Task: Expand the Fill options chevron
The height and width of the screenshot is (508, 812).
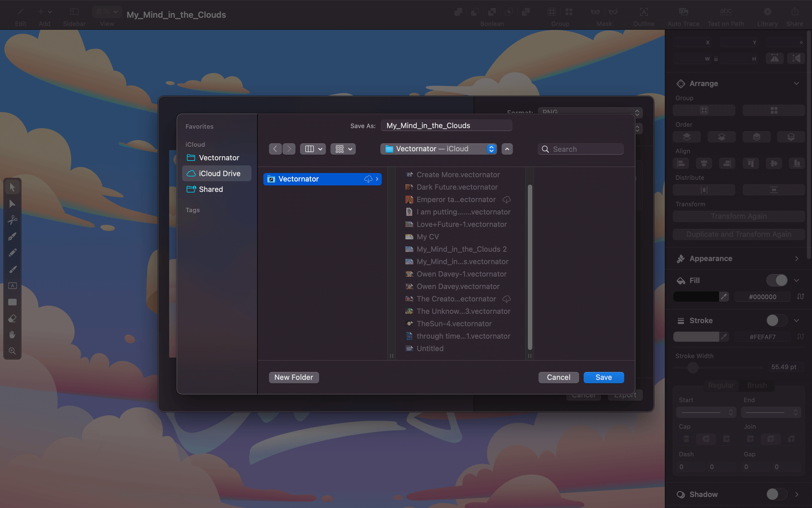Action: click(796, 280)
